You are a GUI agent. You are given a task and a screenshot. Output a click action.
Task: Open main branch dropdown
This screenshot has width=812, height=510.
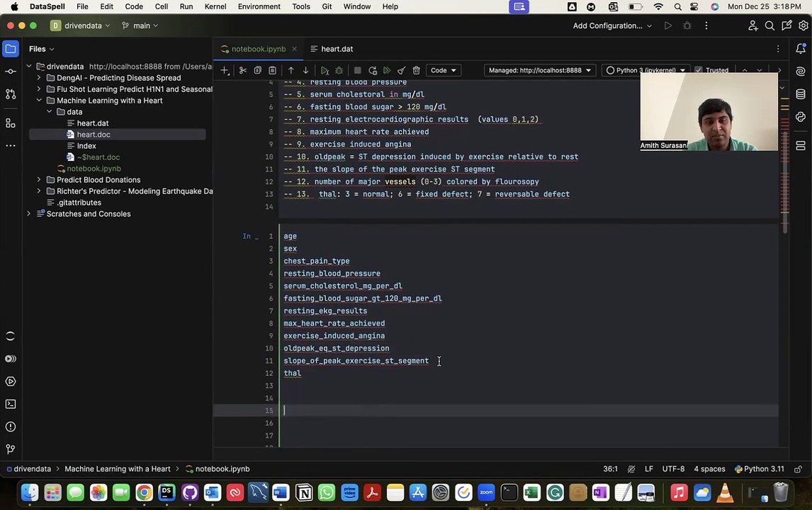click(x=140, y=26)
